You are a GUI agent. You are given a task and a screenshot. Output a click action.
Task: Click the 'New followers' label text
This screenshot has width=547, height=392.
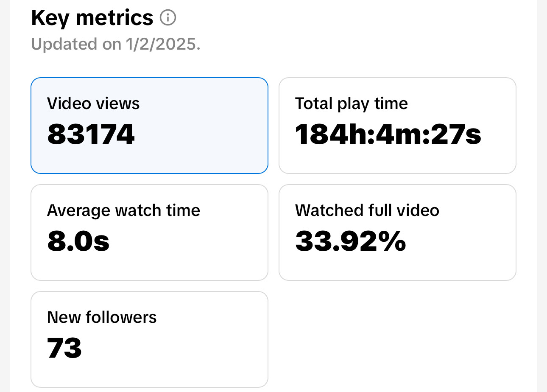coord(102,317)
